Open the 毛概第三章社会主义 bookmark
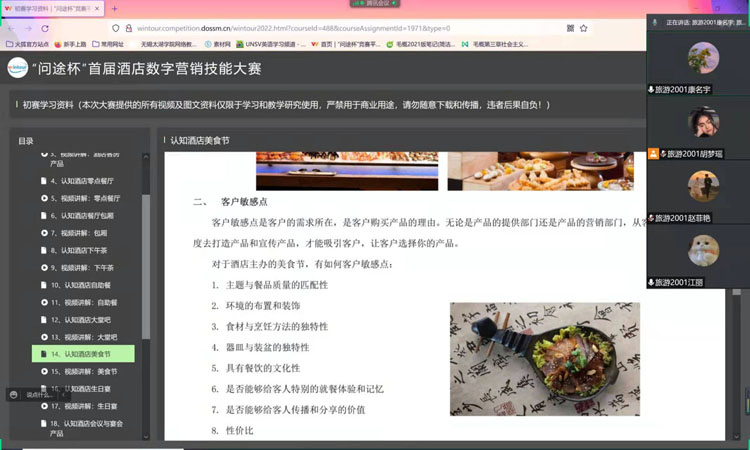750x450 pixels. [495, 44]
